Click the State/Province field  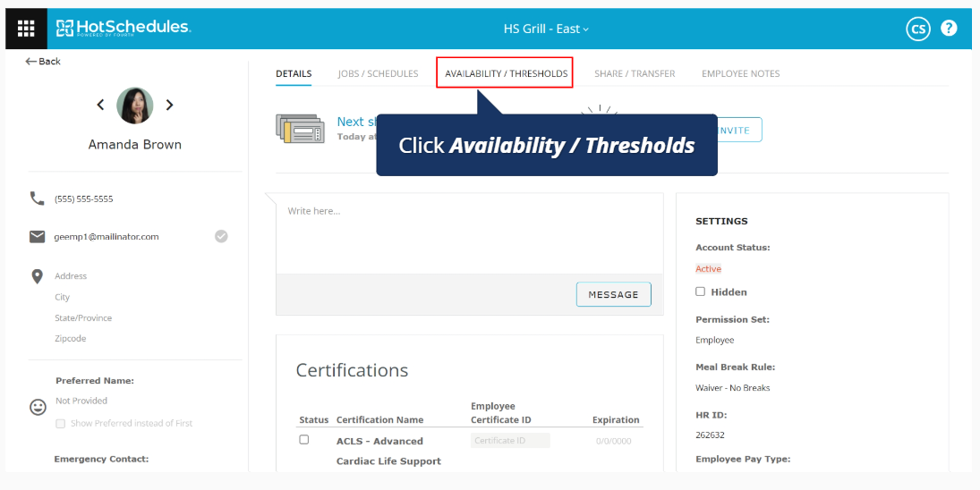click(83, 317)
